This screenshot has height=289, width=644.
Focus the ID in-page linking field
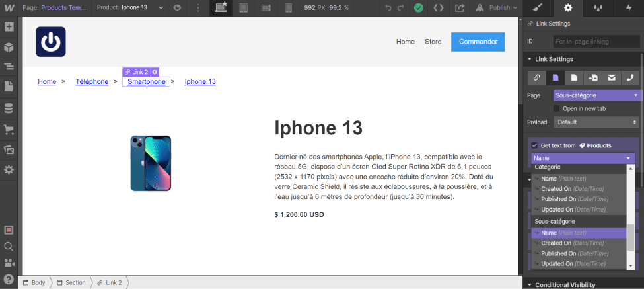(596, 42)
